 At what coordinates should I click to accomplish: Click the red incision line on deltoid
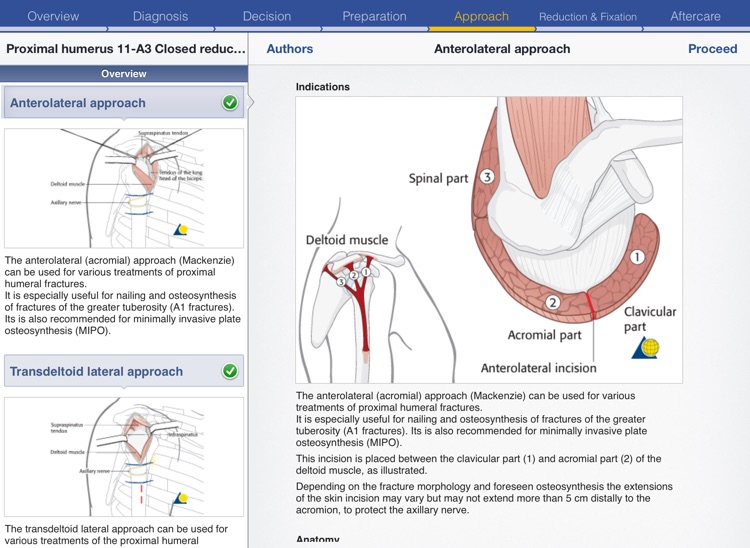[x=590, y=305]
